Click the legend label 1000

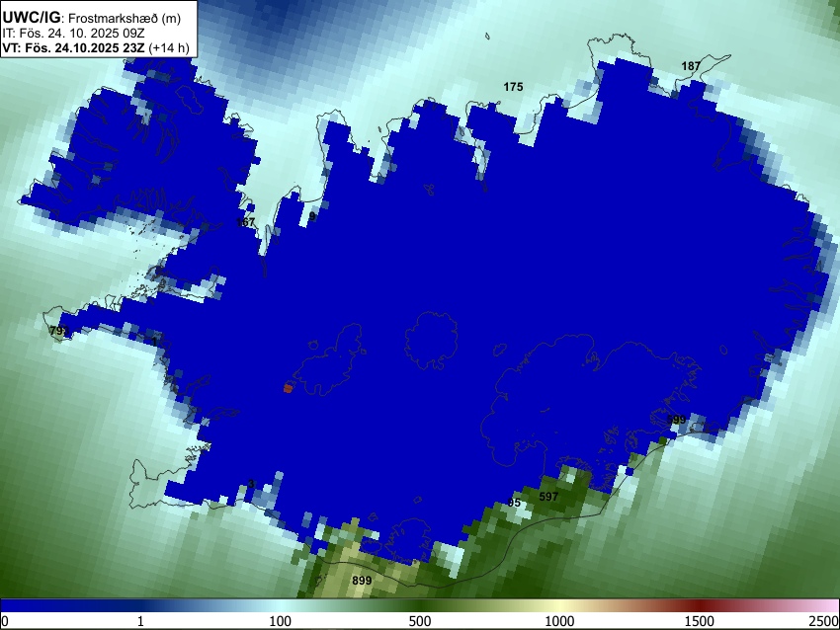[x=559, y=621]
